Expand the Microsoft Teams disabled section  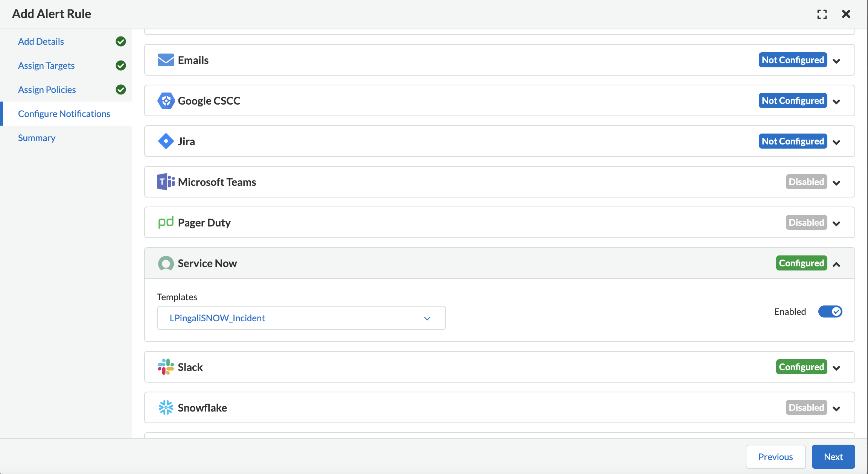(836, 182)
